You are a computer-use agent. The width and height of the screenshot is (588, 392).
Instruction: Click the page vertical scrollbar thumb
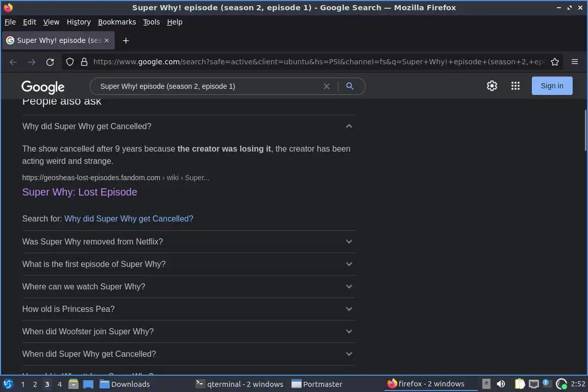(585, 131)
